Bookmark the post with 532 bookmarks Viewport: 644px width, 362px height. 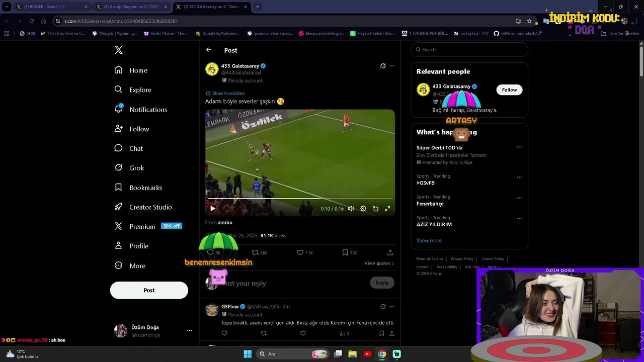[350, 252]
